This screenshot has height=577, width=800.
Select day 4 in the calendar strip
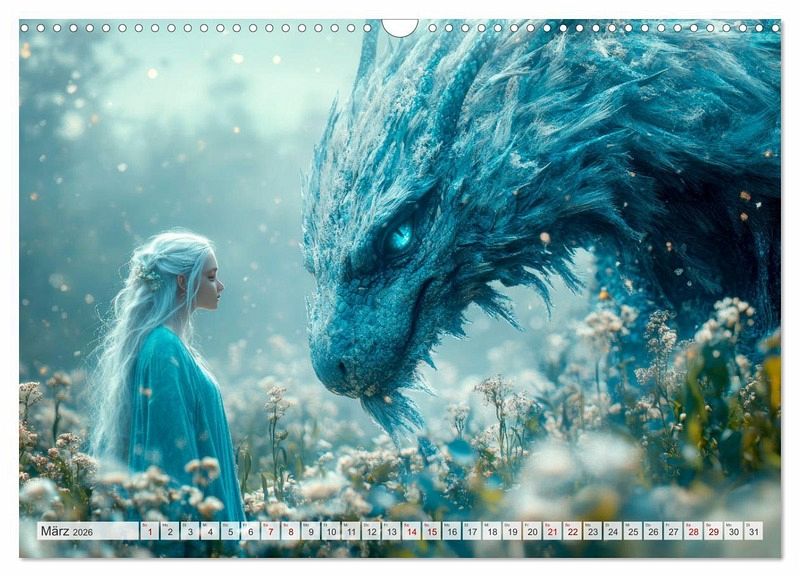pos(210,531)
